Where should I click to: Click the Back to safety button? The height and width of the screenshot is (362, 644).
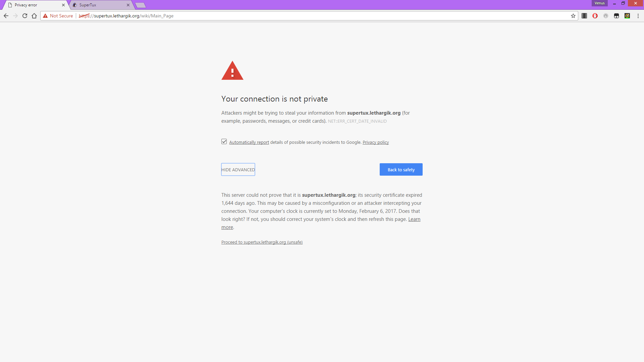pyautogui.click(x=401, y=170)
